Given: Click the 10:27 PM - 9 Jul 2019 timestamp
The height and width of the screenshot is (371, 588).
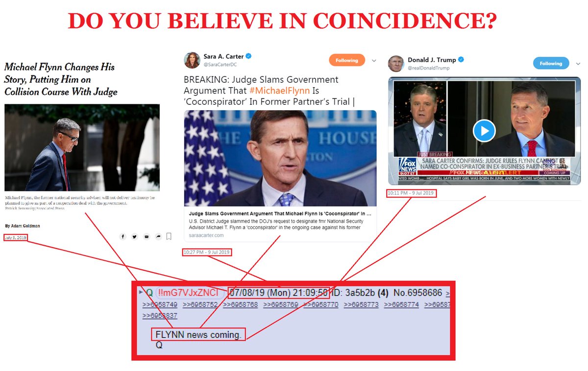Looking at the screenshot, I should (207, 253).
